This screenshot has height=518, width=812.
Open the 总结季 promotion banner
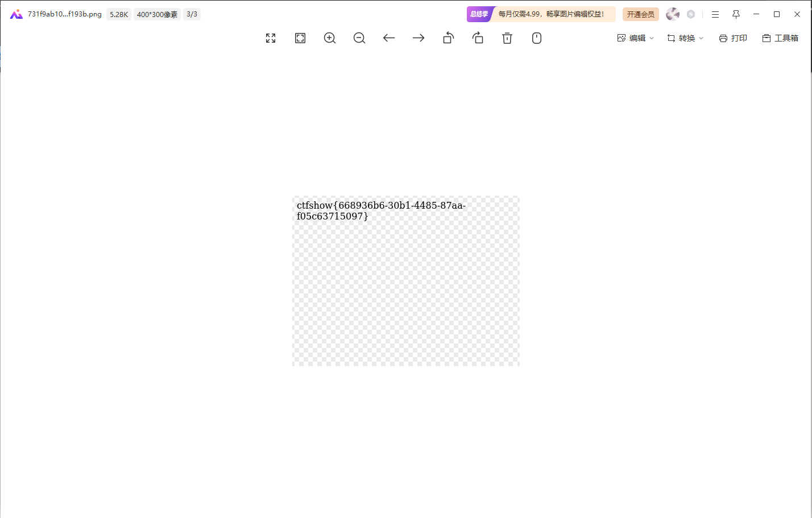point(541,14)
